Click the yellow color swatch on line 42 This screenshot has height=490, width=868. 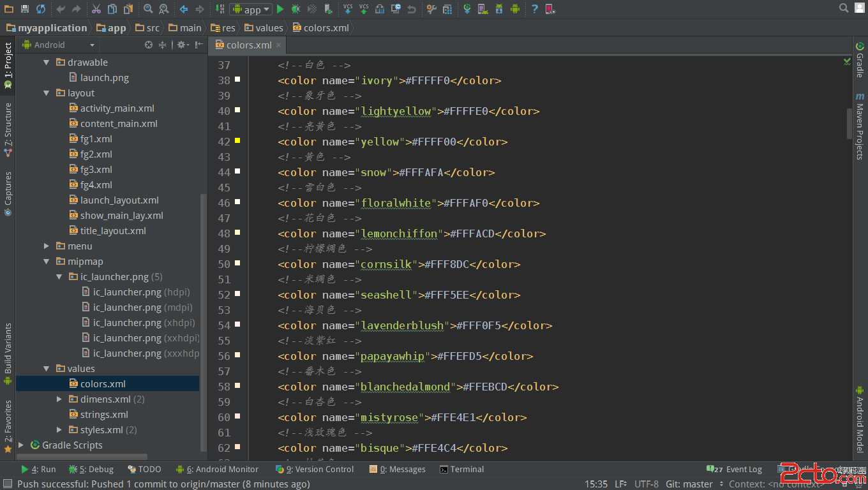coord(237,140)
